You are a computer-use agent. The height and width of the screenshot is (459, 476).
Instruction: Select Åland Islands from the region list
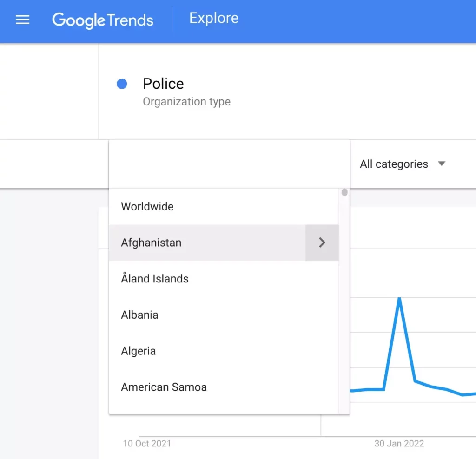point(224,279)
